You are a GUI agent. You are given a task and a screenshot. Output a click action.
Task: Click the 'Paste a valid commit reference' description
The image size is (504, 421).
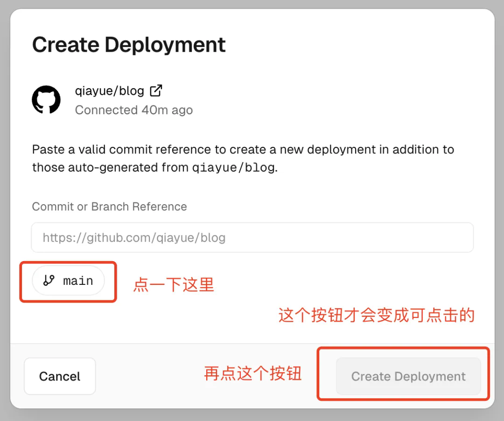tap(243, 159)
